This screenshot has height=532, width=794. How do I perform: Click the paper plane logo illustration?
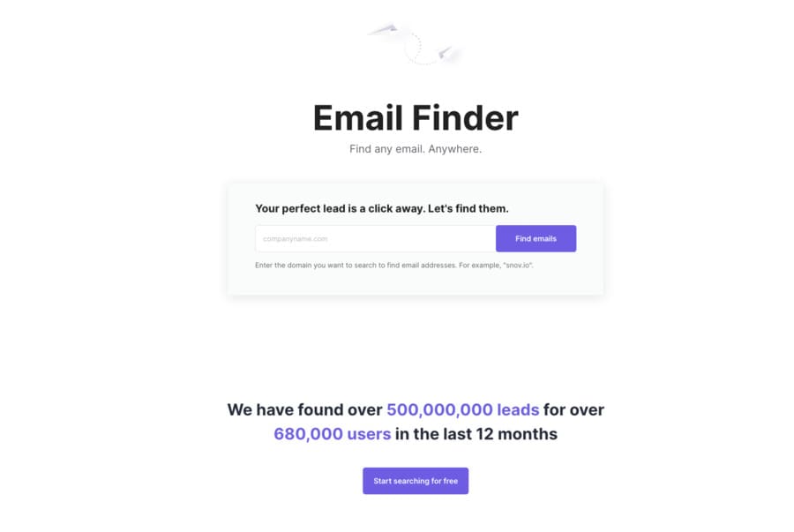tap(415, 42)
